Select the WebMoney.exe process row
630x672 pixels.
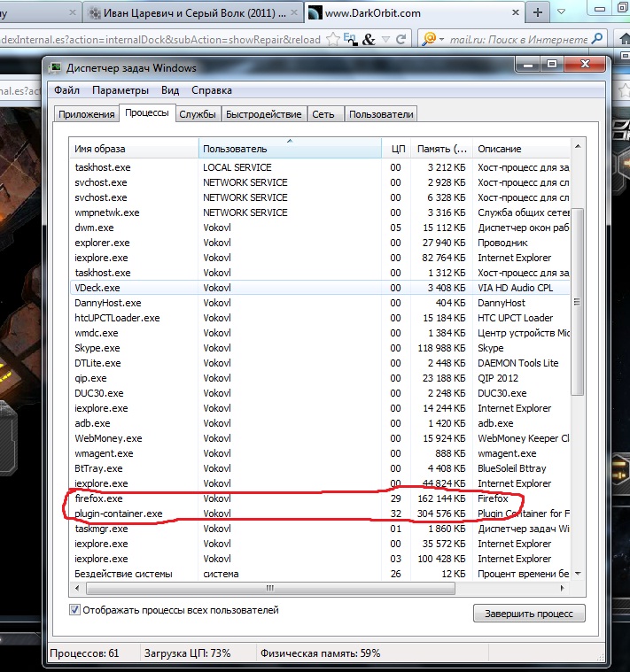320,438
